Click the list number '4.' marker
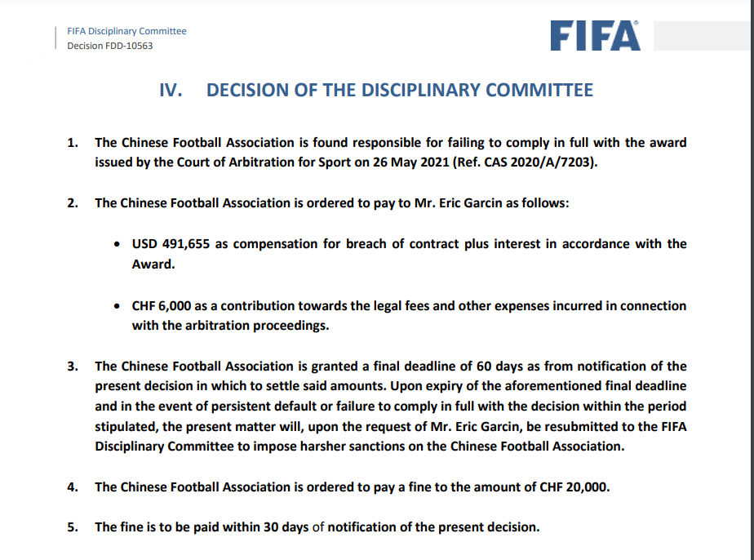Viewport: 754px width, 560px height. point(73,487)
